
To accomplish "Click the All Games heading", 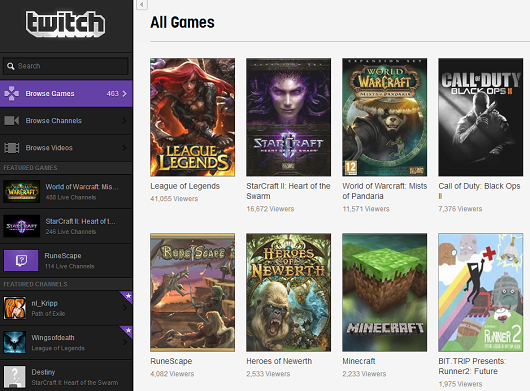I will coord(182,22).
